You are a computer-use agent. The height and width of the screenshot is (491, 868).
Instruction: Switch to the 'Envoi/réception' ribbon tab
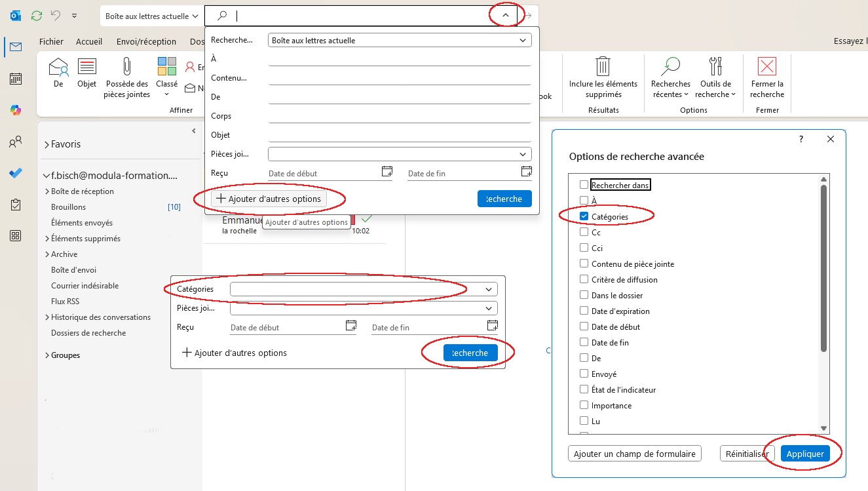tap(146, 41)
